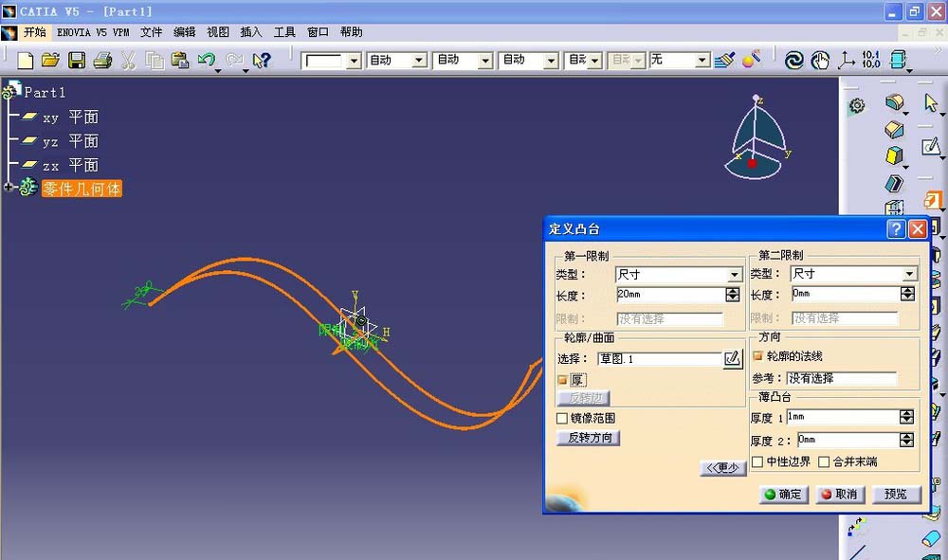Click the Print icon in the toolbar

(102, 60)
